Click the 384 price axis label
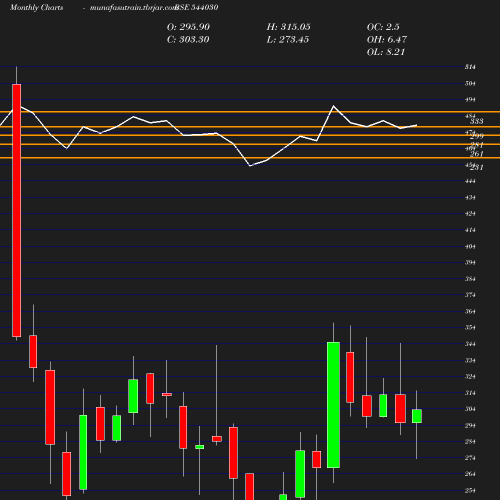The image size is (500, 500). tap(470, 279)
